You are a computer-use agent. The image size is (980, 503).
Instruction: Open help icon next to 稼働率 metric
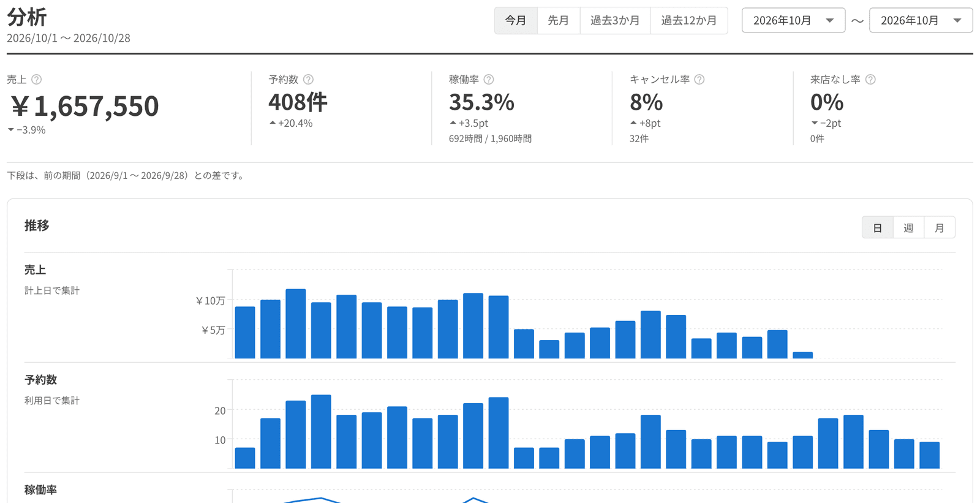tap(489, 80)
